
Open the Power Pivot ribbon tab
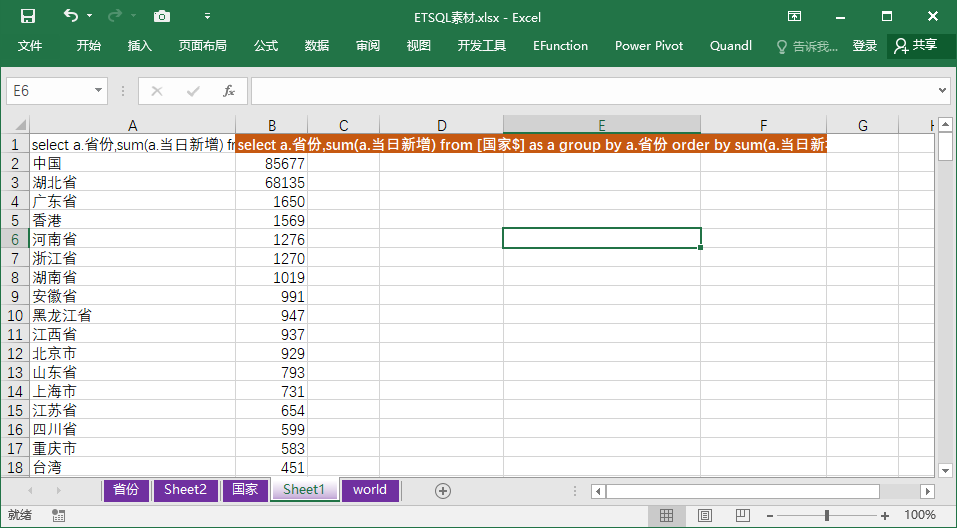point(649,46)
